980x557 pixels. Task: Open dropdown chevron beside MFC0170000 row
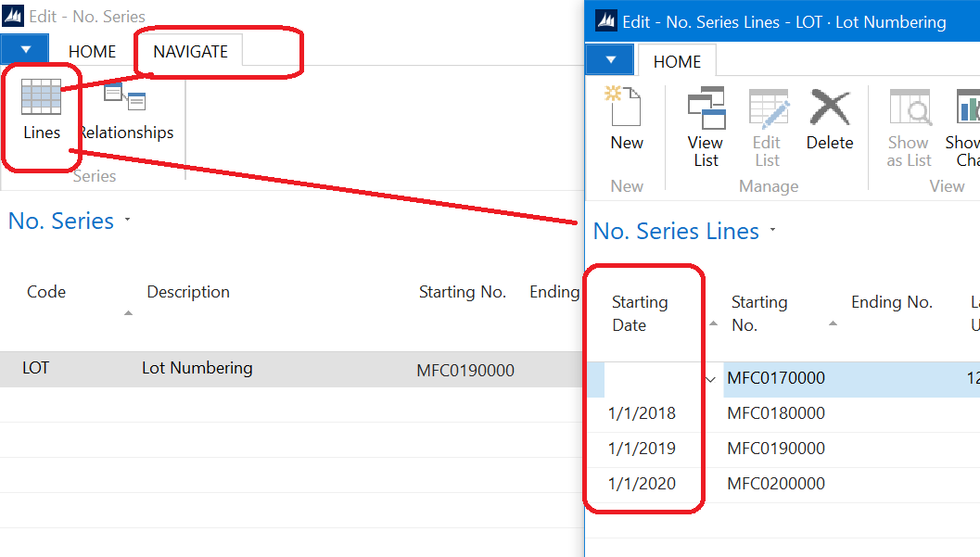(710, 379)
